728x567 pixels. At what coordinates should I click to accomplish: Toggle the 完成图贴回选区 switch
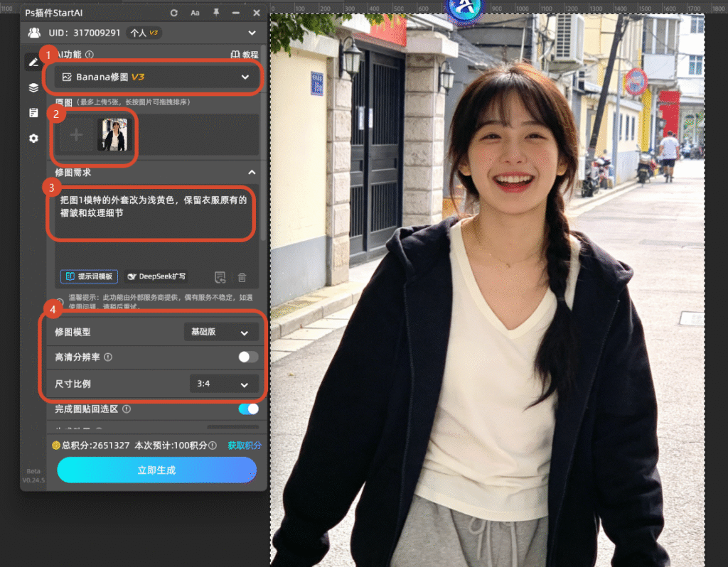click(248, 409)
